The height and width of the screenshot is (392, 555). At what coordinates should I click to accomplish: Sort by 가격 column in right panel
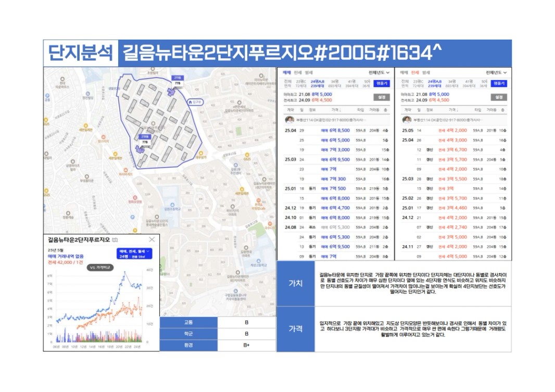tap(453, 110)
